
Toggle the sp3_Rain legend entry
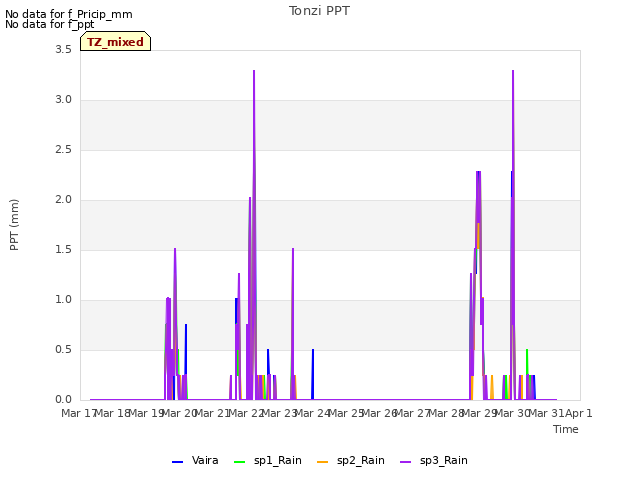coord(433,461)
